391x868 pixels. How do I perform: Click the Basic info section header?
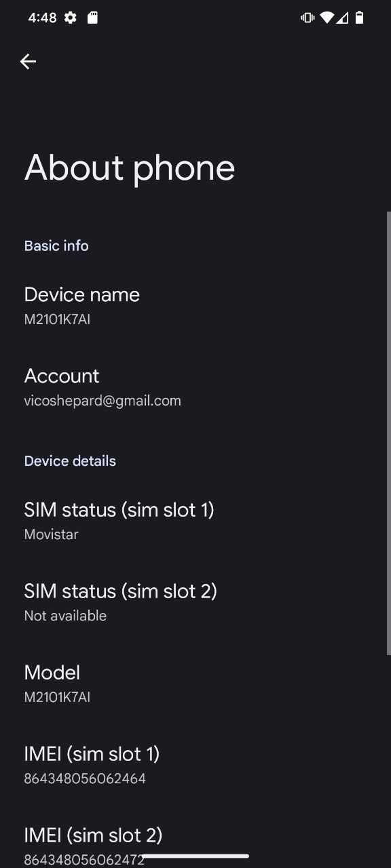tap(56, 245)
